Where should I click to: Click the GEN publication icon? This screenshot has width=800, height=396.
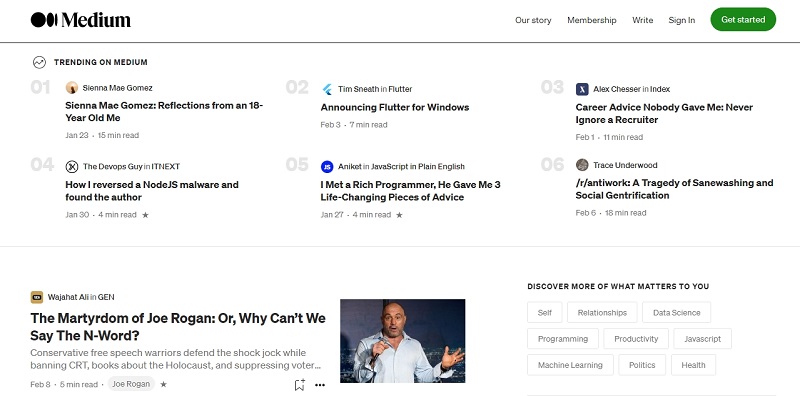pyautogui.click(x=37, y=297)
